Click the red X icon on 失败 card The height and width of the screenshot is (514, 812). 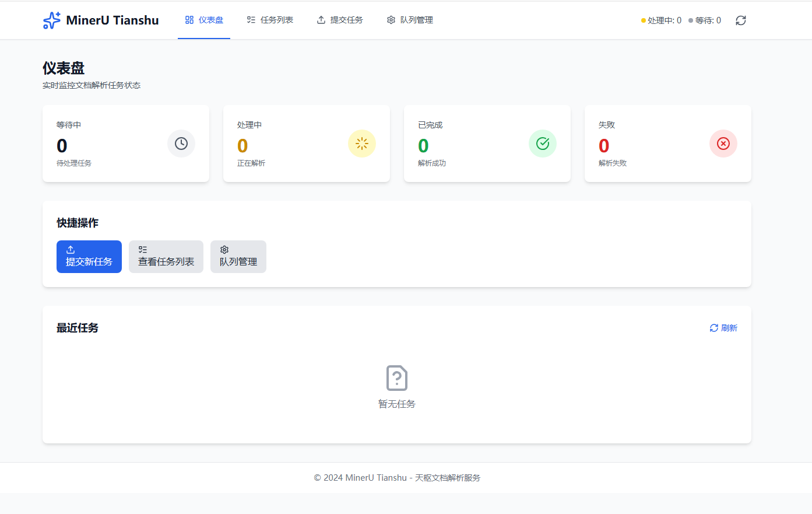[723, 144]
